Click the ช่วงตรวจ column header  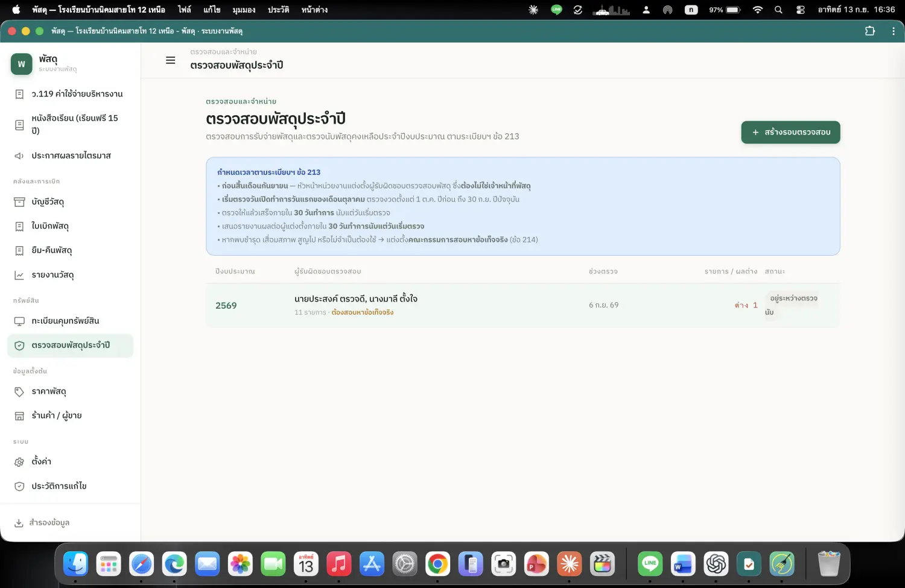(603, 271)
